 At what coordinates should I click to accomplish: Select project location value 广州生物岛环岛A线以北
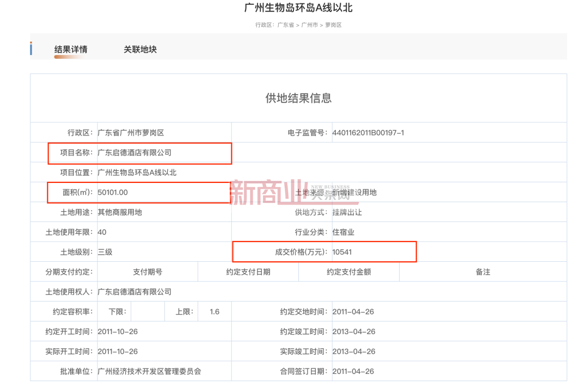[x=137, y=172]
